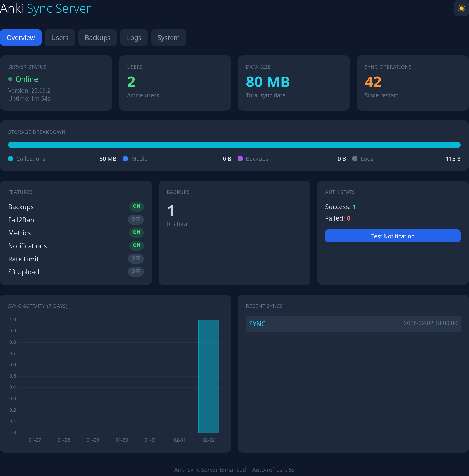
Task: Click the 0 B total text
Action: tap(178, 224)
